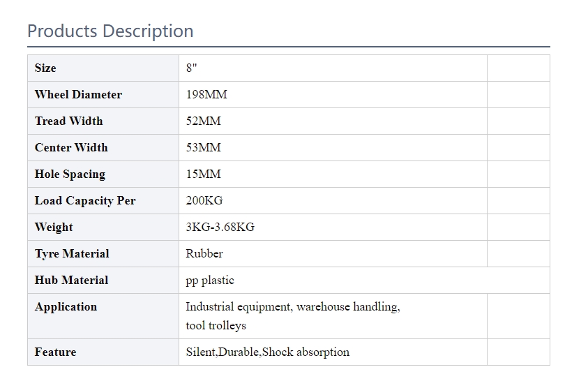This screenshot has width=588, height=381.
Task: Click the 52MM tread value
Action: (x=204, y=121)
